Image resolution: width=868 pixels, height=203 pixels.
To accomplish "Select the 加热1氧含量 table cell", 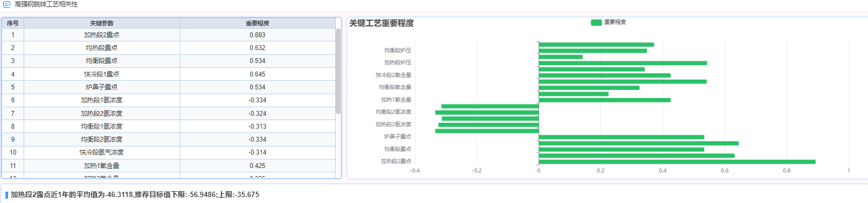I will [x=102, y=166].
